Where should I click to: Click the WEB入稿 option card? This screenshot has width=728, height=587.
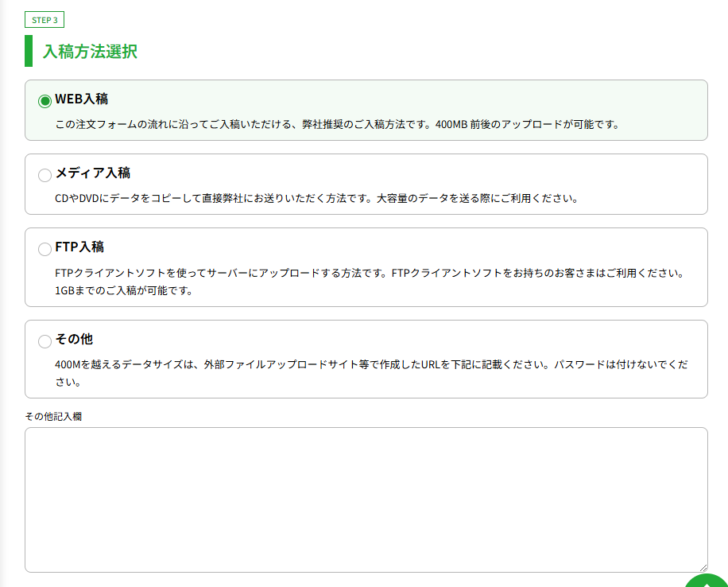click(x=366, y=111)
